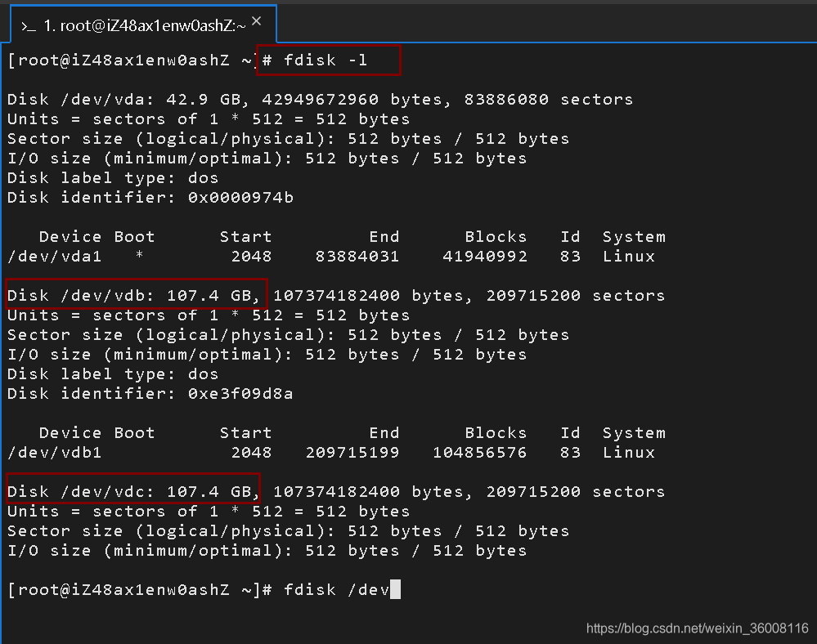Click disk identifier '0xe3f09d8a'
Image resolution: width=817 pixels, height=644 pixels.
click(240, 394)
